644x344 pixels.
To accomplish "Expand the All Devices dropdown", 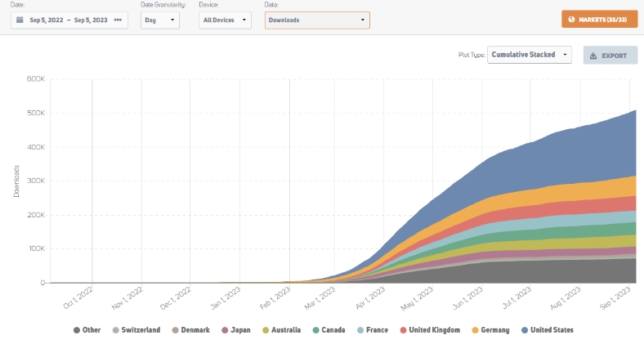I will [x=225, y=20].
